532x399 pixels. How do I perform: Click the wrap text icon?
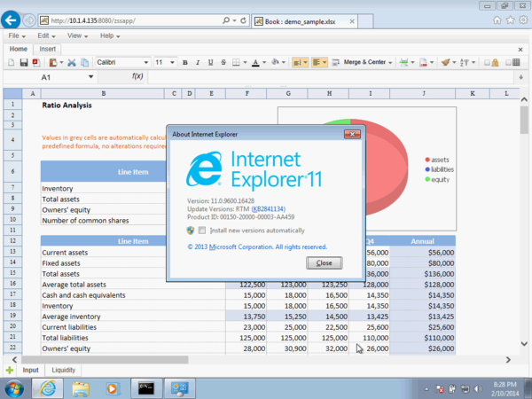point(336,62)
